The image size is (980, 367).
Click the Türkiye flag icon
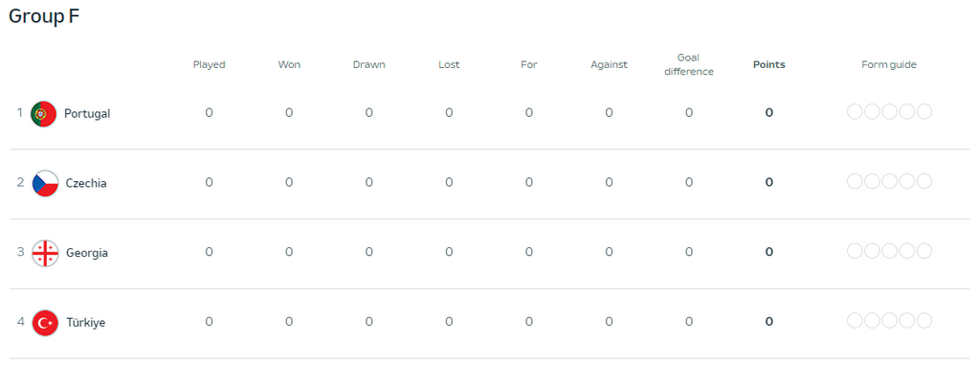tap(45, 323)
